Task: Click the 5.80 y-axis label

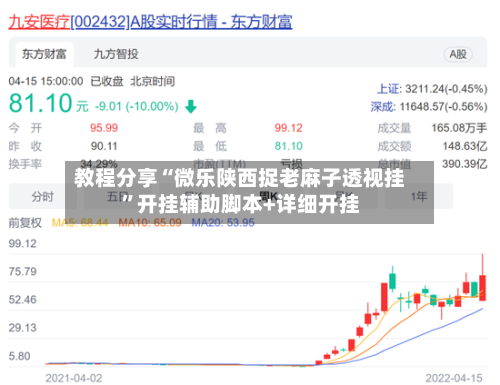Action: 19,356
